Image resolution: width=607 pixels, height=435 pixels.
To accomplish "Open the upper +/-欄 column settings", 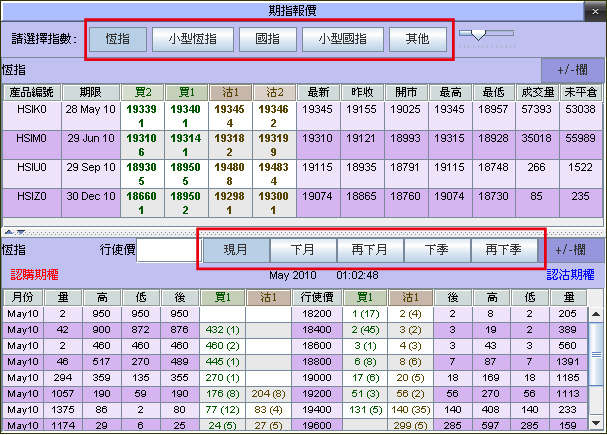I will 572,70.
